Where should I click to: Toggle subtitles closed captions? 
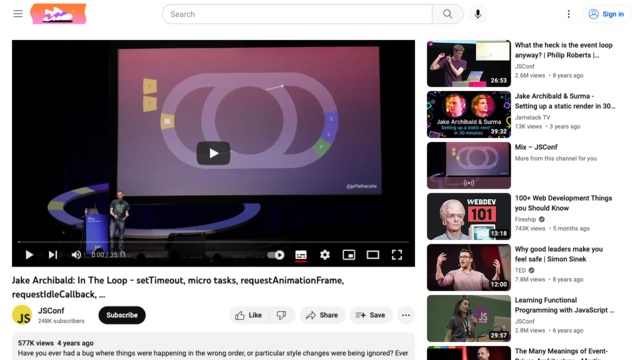click(301, 255)
